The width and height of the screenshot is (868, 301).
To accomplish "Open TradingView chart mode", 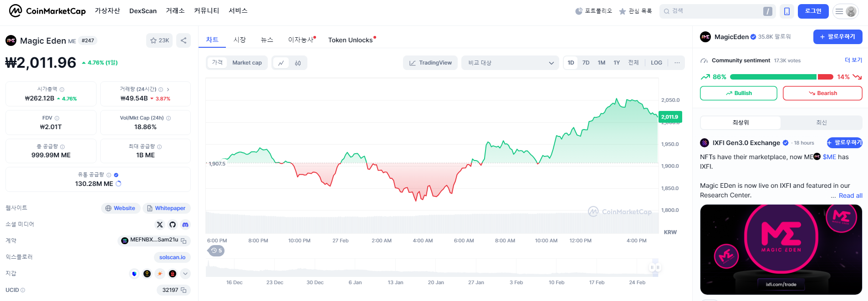I will click(x=430, y=63).
